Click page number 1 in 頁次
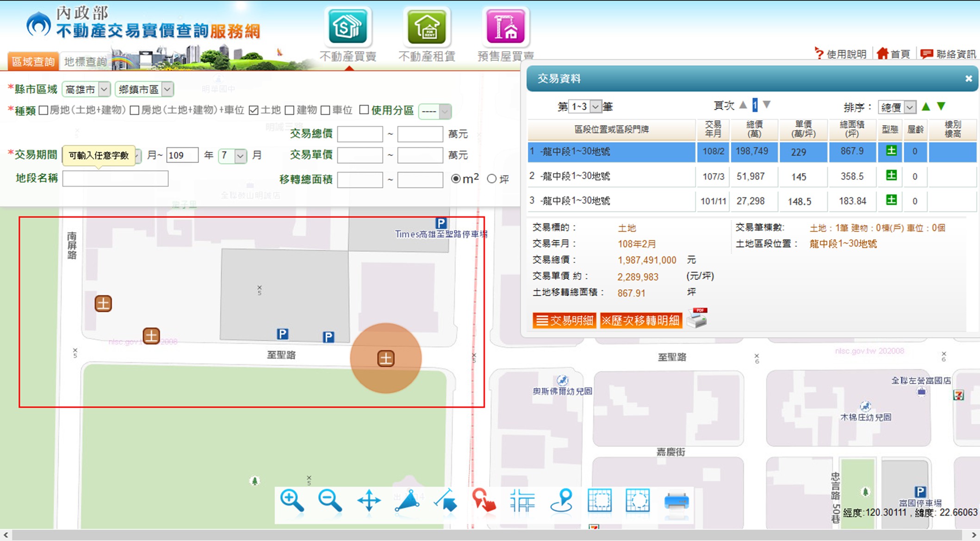Viewport: 980px width, 541px height. tap(755, 106)
